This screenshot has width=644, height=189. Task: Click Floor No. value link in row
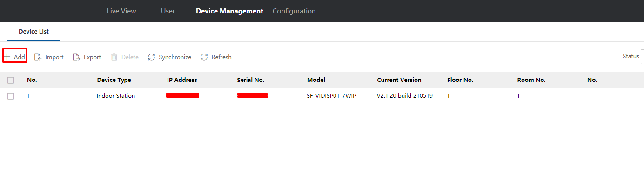coord(449,96)
